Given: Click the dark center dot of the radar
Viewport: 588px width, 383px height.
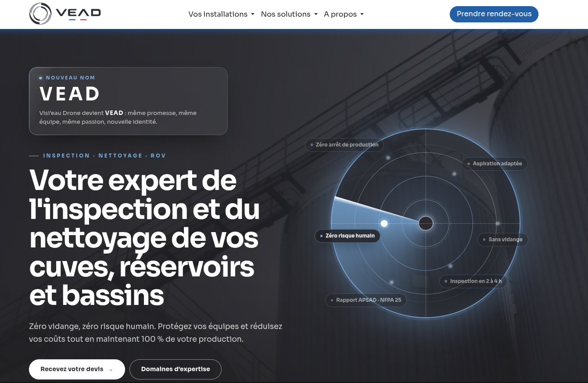Looking at the screenshot, I should [426, 223].
